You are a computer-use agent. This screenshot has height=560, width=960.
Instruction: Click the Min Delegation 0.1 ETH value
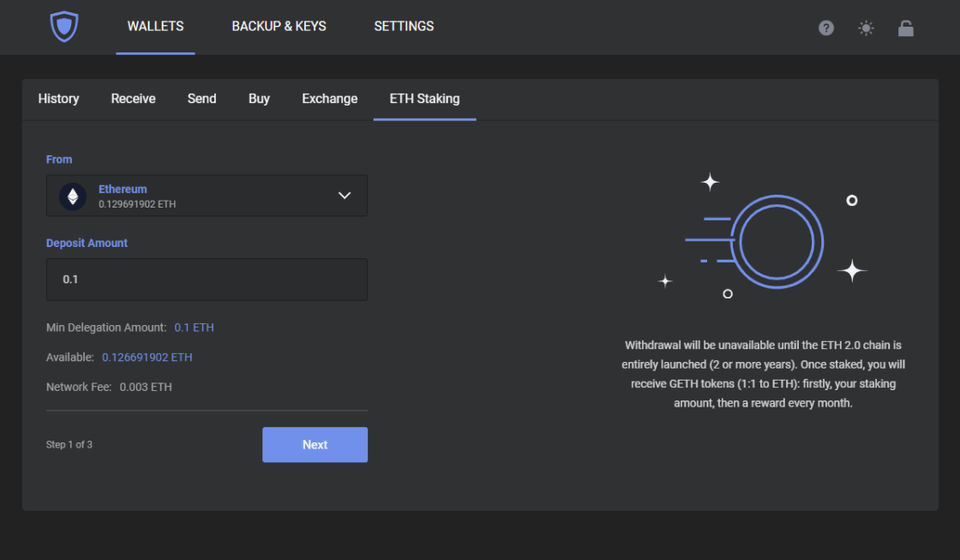click(194, 327)
